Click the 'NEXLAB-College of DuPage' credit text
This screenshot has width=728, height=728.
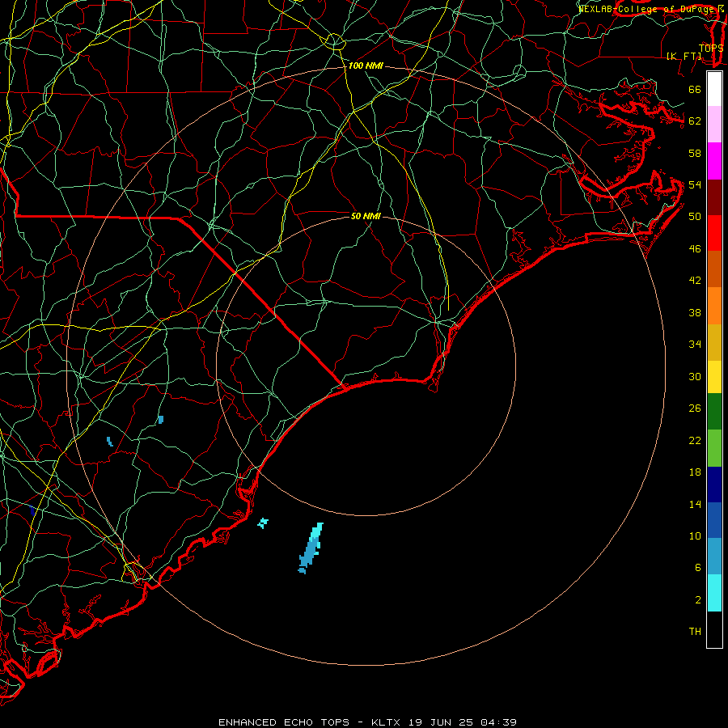[x=647, y=9]
